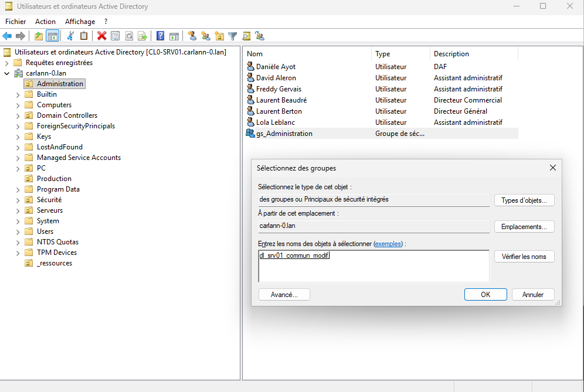Go back with the blue arrow

[x=7, y=36]
